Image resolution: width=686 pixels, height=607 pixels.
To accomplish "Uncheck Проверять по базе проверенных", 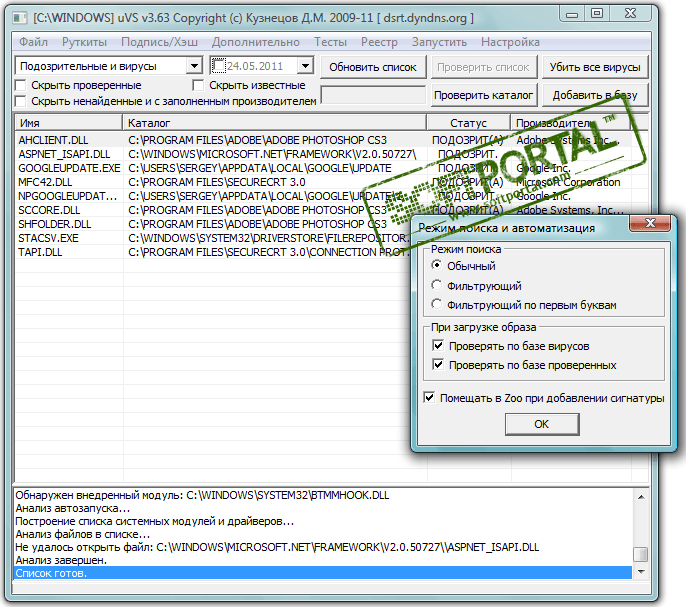I will 438,364.
